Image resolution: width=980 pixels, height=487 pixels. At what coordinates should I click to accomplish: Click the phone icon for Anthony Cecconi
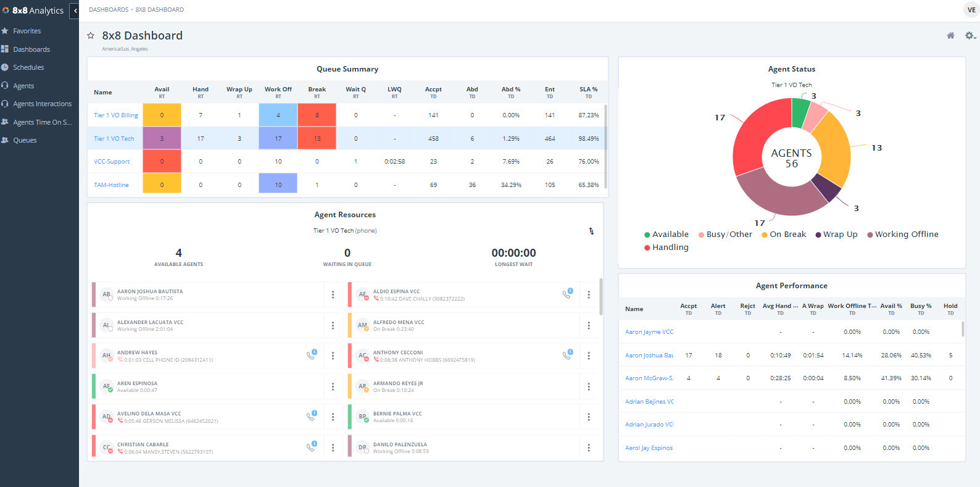tap(567, 355)
